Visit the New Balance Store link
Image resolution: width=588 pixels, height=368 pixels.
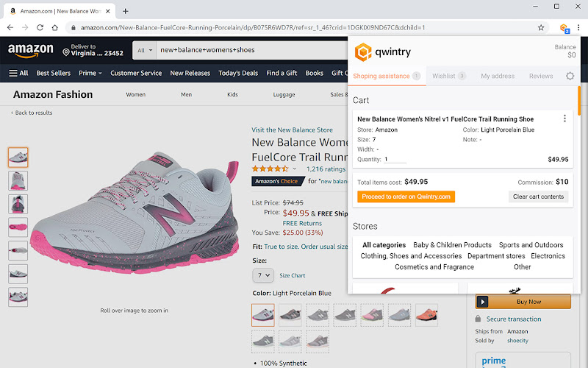coord(292,130)
